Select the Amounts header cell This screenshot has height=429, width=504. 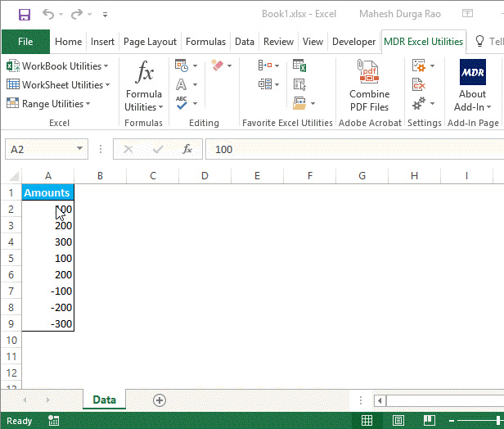[48, 192]
